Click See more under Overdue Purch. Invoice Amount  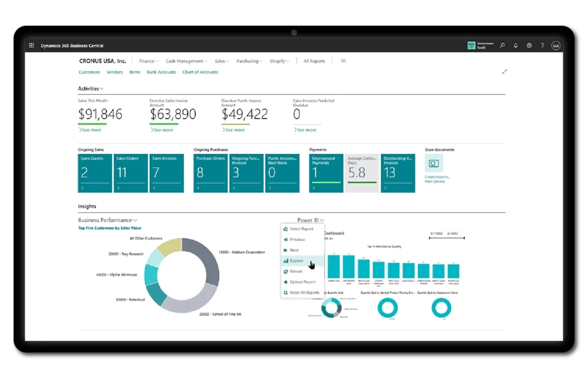click(234, 130)
